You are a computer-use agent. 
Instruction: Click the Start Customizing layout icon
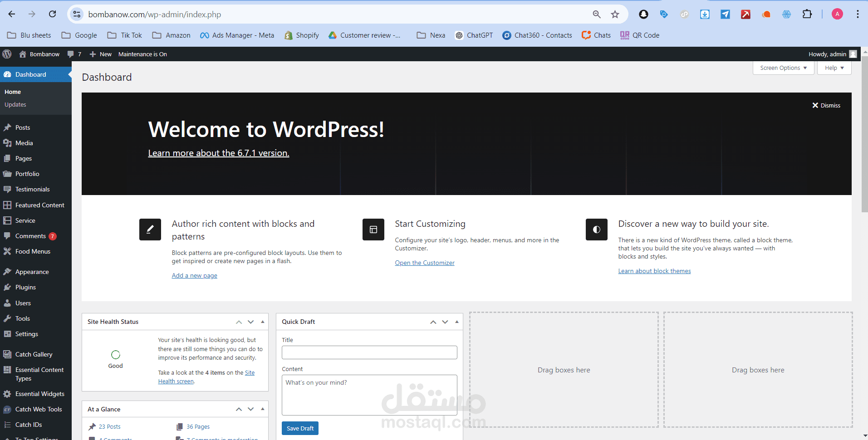tap(373, 230)
